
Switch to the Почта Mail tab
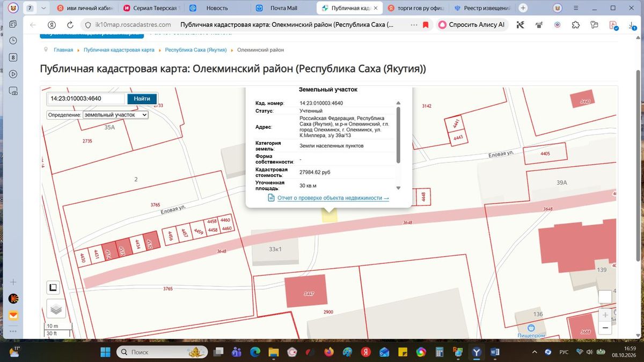point(284,9)
